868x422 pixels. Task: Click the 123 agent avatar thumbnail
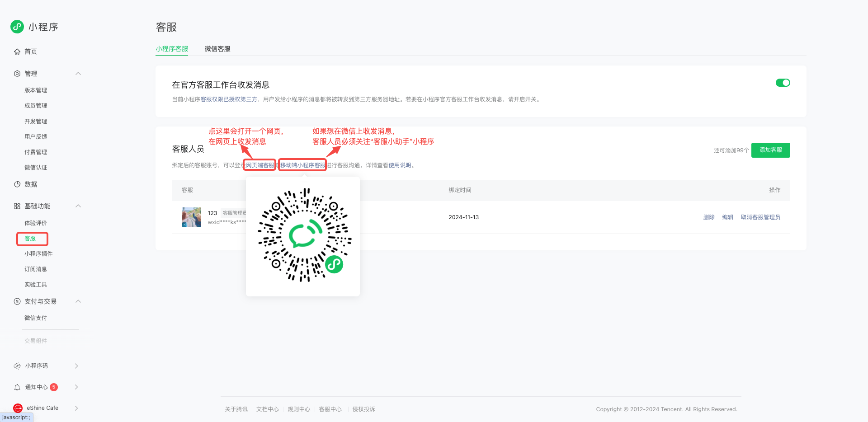(x=191, y=217)
